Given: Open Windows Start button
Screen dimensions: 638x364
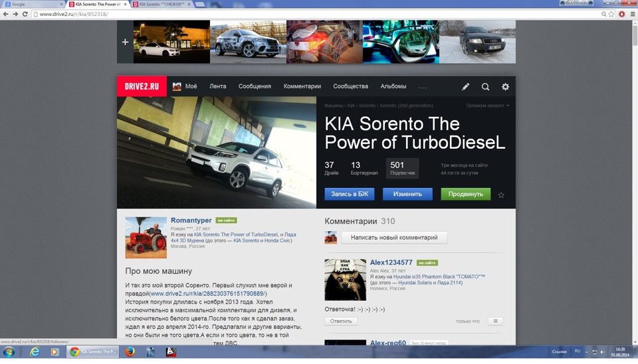Looking at the screenshot, I should [x=9, y=352].
